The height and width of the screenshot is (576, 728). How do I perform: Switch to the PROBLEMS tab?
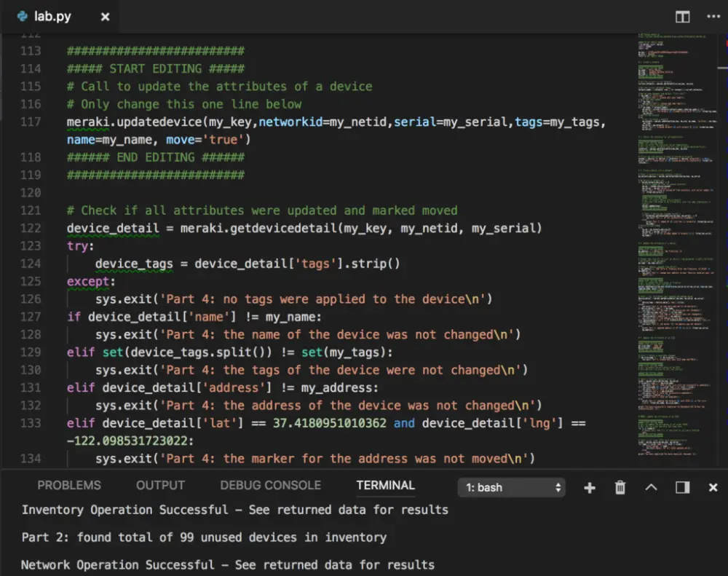[x=69, y=485]
